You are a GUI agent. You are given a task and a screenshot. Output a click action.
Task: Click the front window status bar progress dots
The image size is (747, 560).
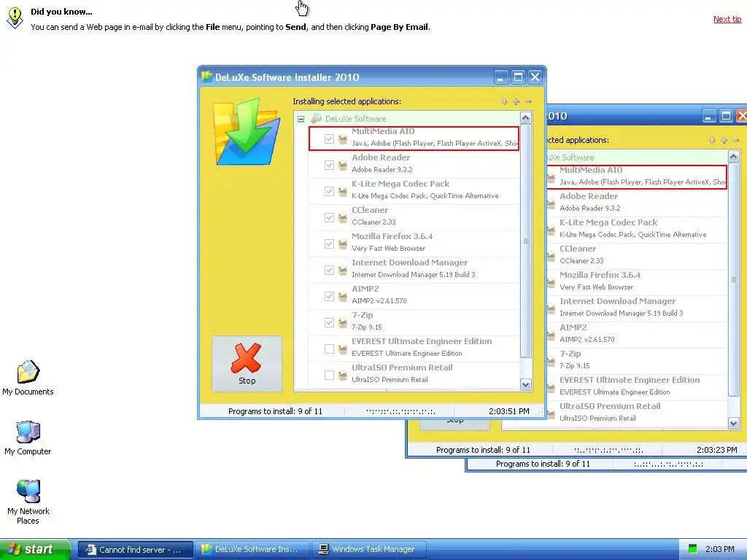[x=400, y=411]
